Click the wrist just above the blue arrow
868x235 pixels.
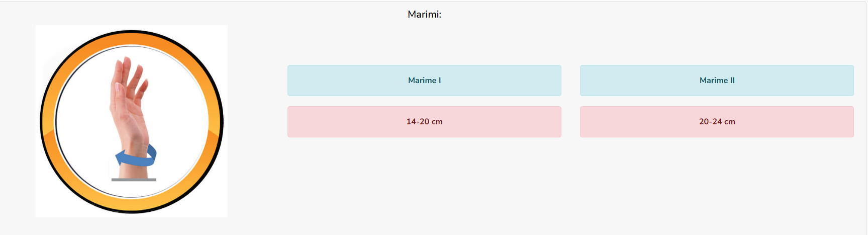(134, 141)
